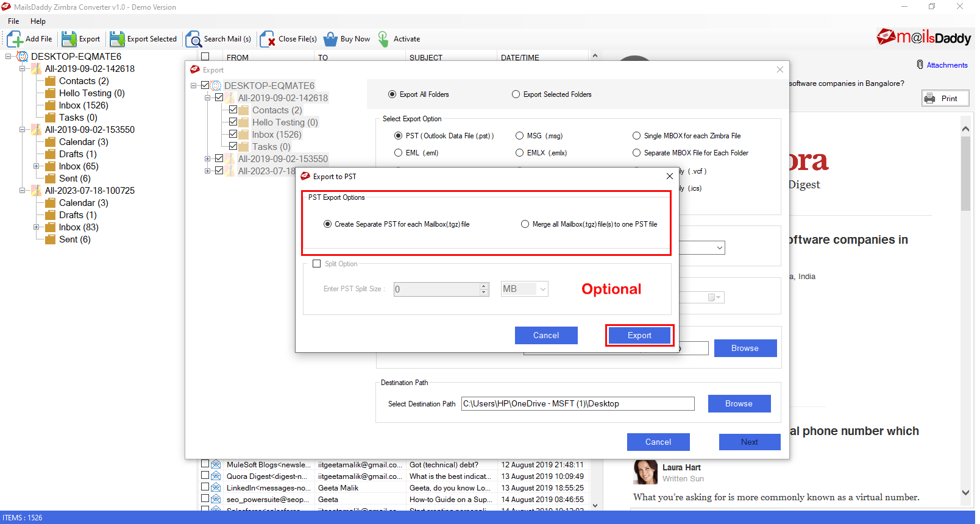Choose the EML (.eml) export option
The height and width of the screenshot is (524, 980).
pos(398,153)
